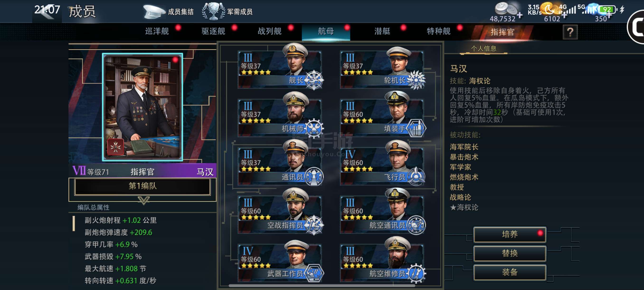The height and width of the screenshot is (290, 644).
Task: Select the 飞行员 propeller icon
Action: click(x=416, y=176)
